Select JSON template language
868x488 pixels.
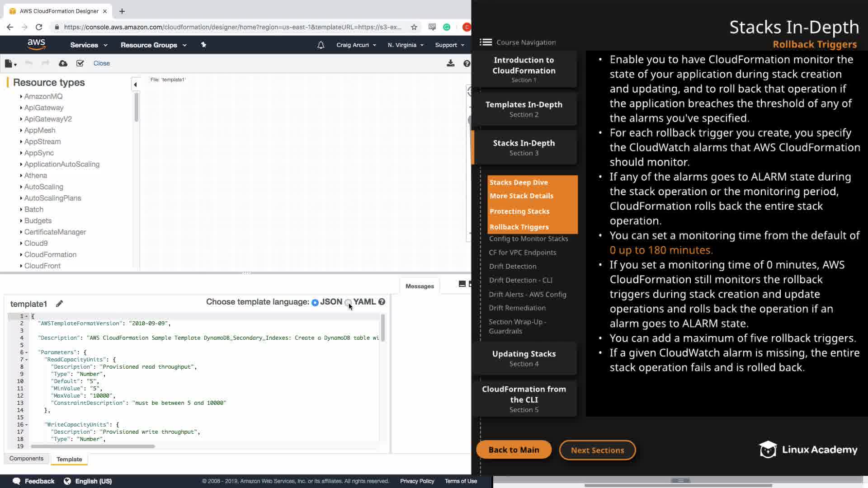[315, 302]
